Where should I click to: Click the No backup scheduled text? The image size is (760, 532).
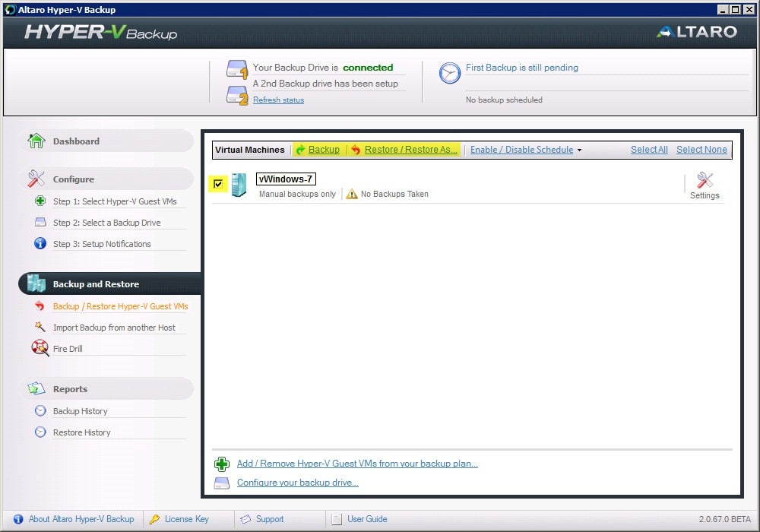click(504, 100)
